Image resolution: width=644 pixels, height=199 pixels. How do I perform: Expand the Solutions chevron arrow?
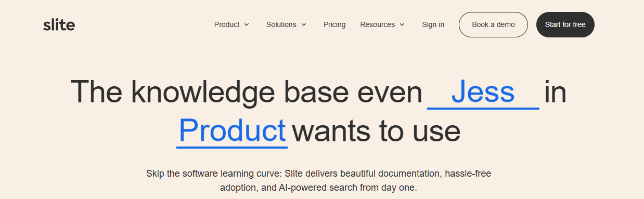pyautogui.click(x=304, y=24)
